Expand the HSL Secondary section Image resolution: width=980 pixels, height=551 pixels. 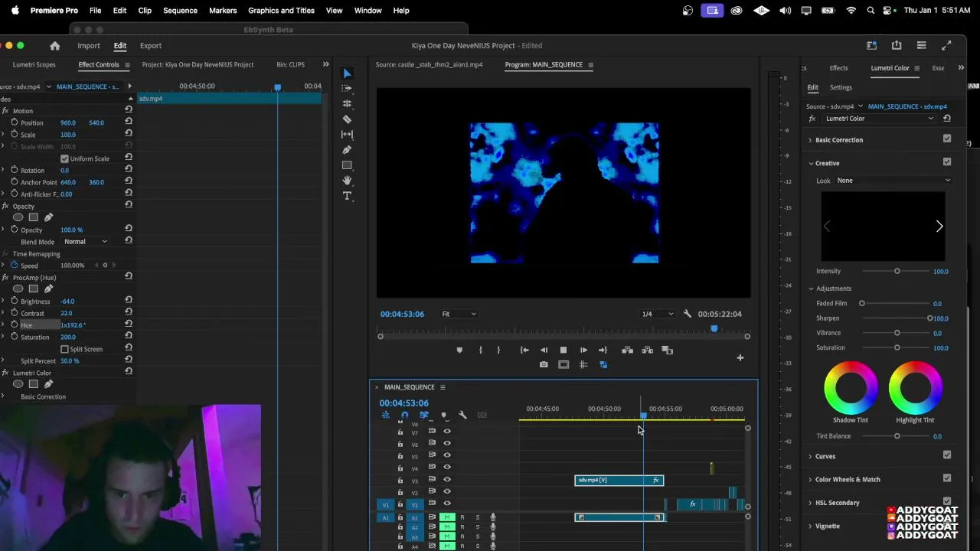pos(810,503)
